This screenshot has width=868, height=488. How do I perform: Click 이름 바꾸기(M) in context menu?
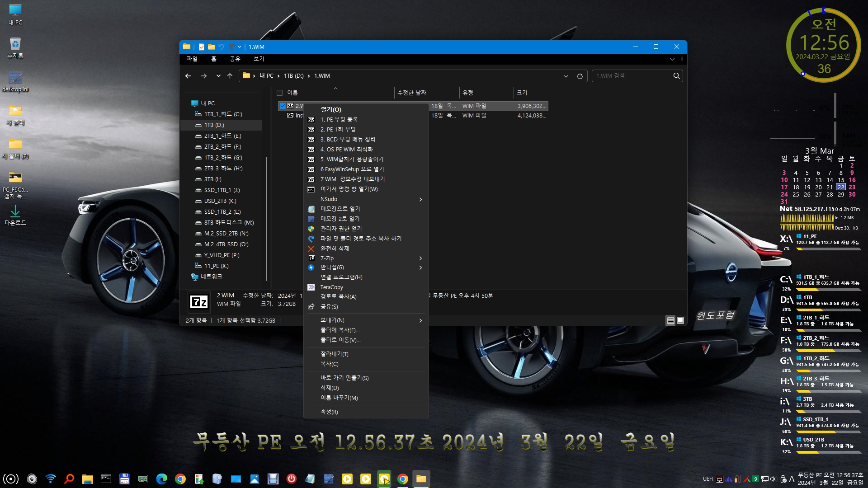point(366,398)
